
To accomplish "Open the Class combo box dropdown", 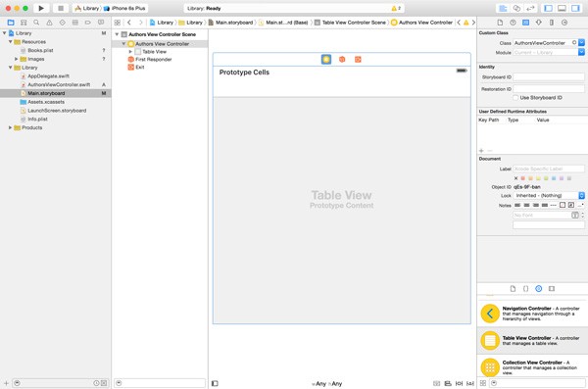I will pyautogui.click(x=581, y=43).
